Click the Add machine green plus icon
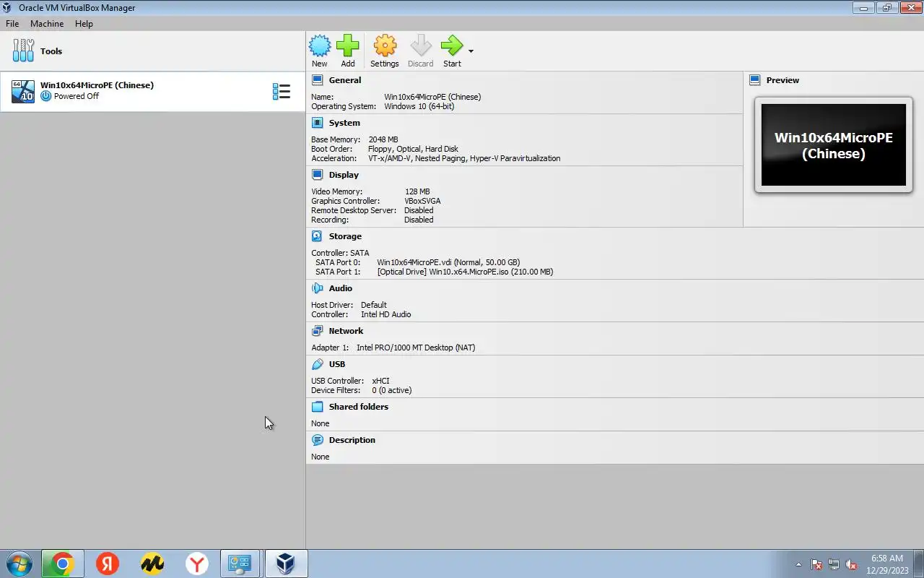 pos(348,46)
